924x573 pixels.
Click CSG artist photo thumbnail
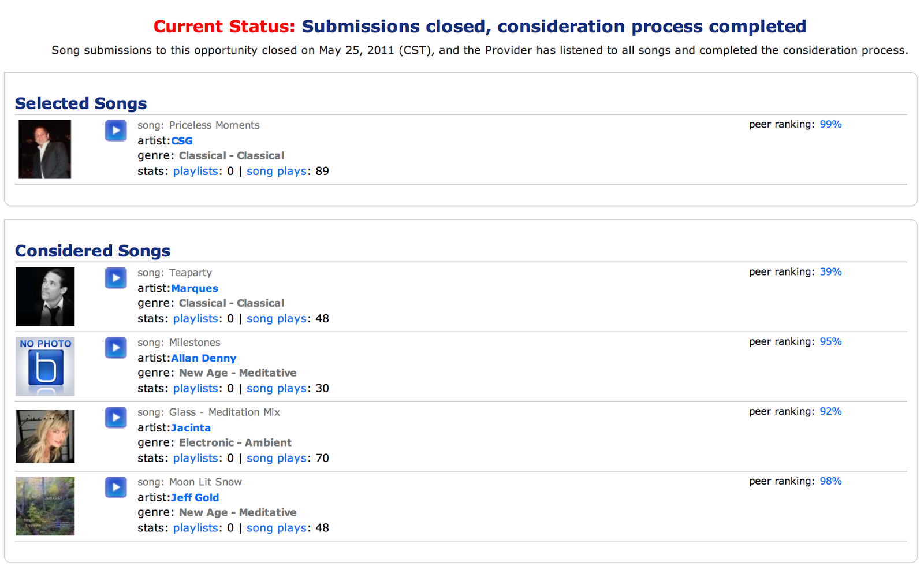tap(44, 149)
